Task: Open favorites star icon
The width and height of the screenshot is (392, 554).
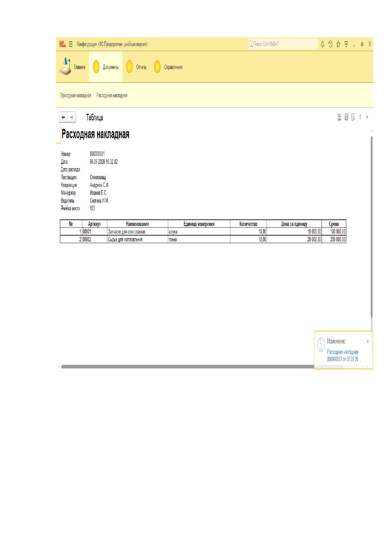Action: (338, 44)
